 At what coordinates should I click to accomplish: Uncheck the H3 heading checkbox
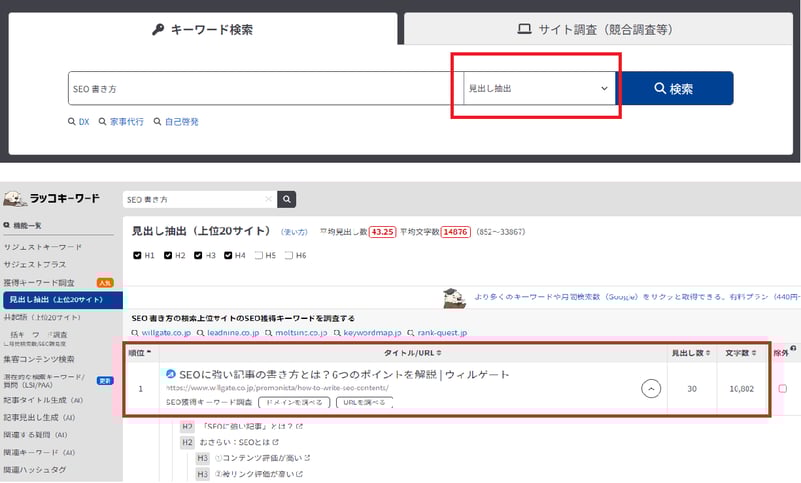[198, 255]
